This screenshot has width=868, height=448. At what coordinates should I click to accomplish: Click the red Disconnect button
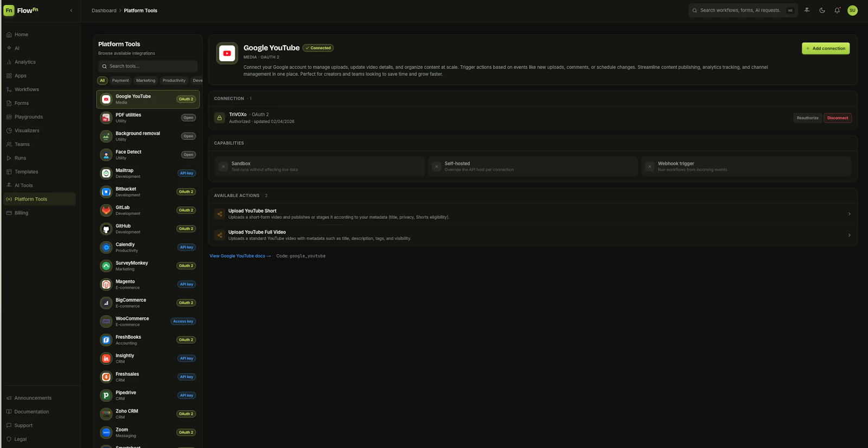838,118
